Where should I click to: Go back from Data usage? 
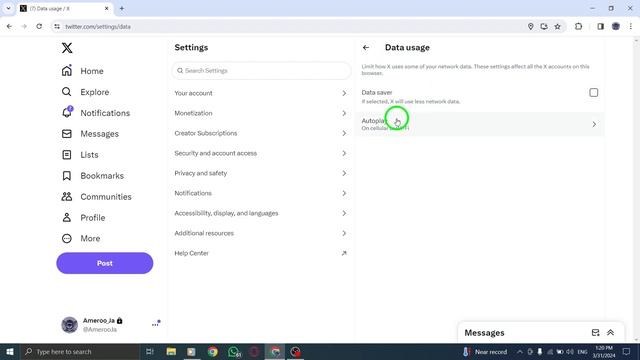tap(366, 48)
